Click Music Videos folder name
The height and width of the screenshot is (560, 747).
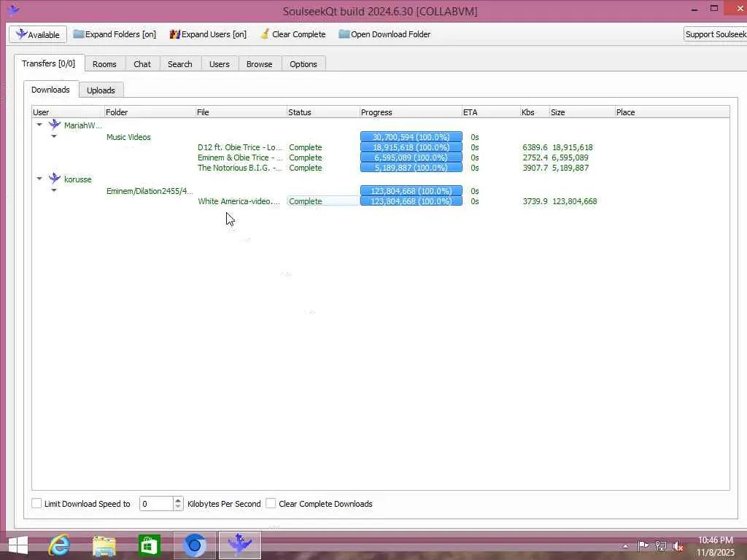pos(128,136)
